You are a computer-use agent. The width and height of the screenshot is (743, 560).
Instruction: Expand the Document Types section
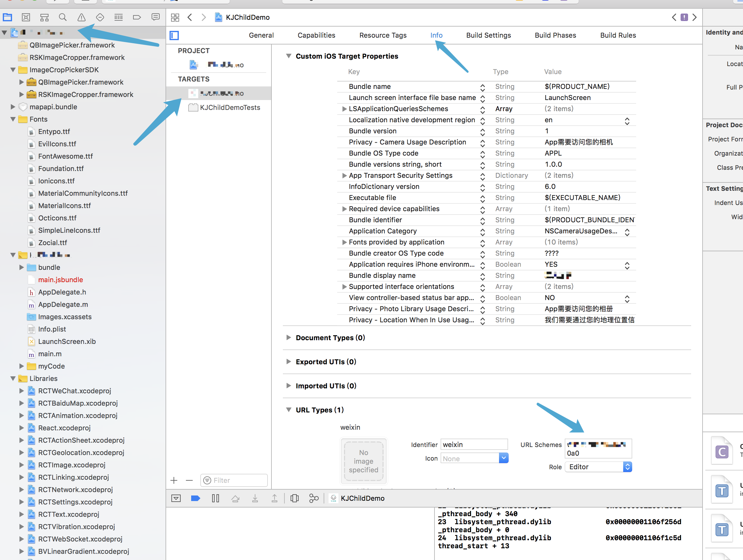[x=288, y=337]
